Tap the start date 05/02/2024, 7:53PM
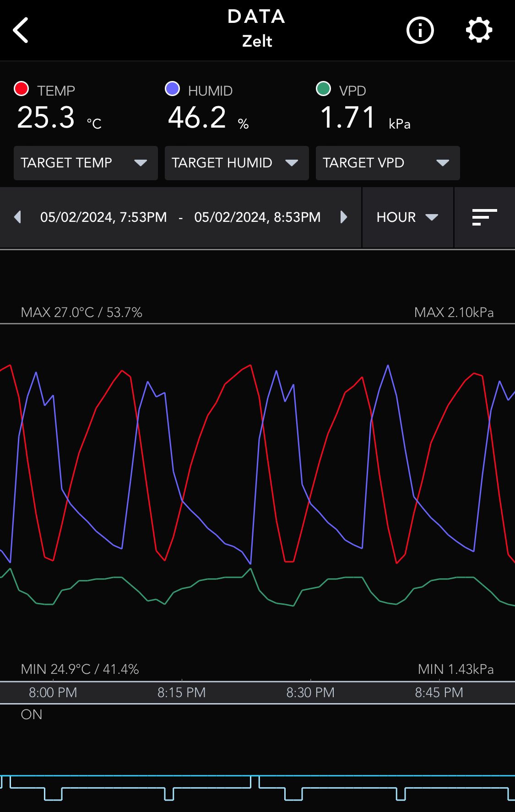515x812 pixels. (x=103, y=217)
